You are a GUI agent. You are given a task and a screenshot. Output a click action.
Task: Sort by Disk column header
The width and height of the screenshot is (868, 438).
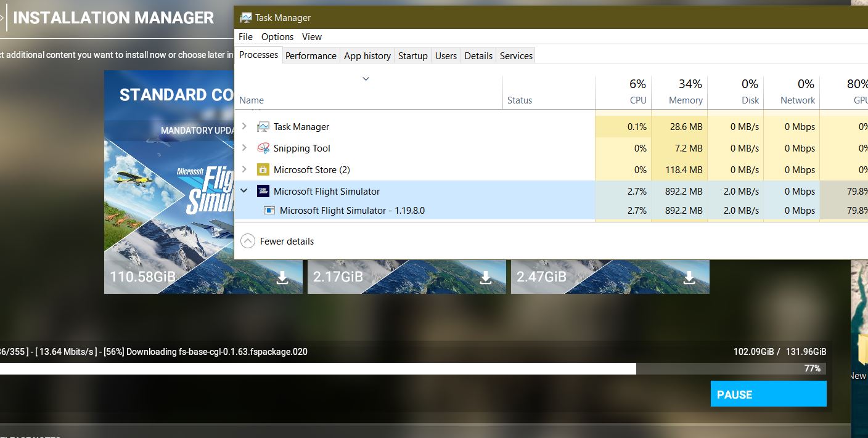[x=735, y=92]
